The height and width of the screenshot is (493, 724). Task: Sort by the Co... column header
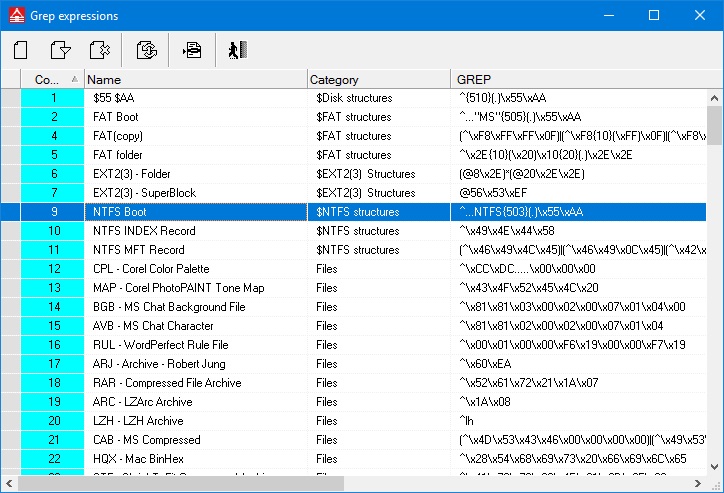tap(52, 79)
